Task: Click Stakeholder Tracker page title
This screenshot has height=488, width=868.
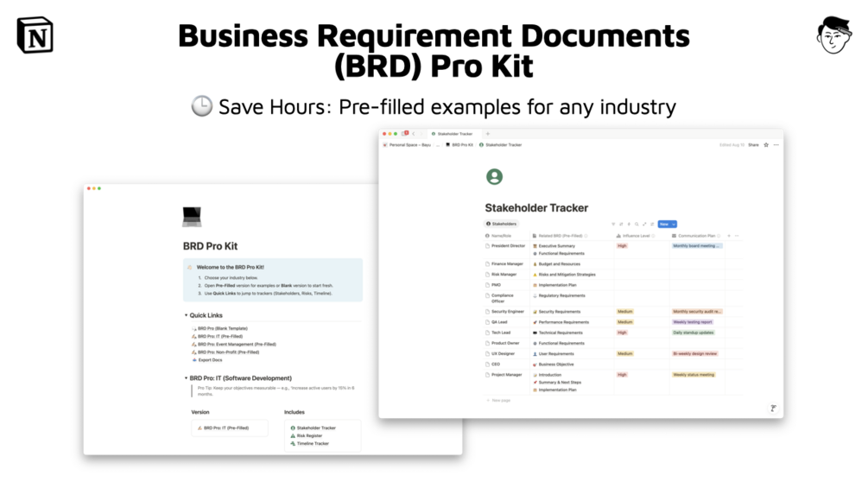Action: [x=536, y=208]
